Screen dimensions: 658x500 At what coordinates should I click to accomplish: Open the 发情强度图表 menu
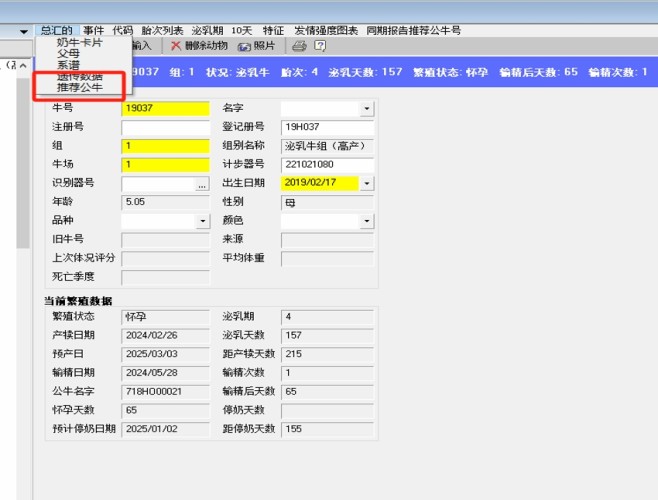[x=326, y=31]
